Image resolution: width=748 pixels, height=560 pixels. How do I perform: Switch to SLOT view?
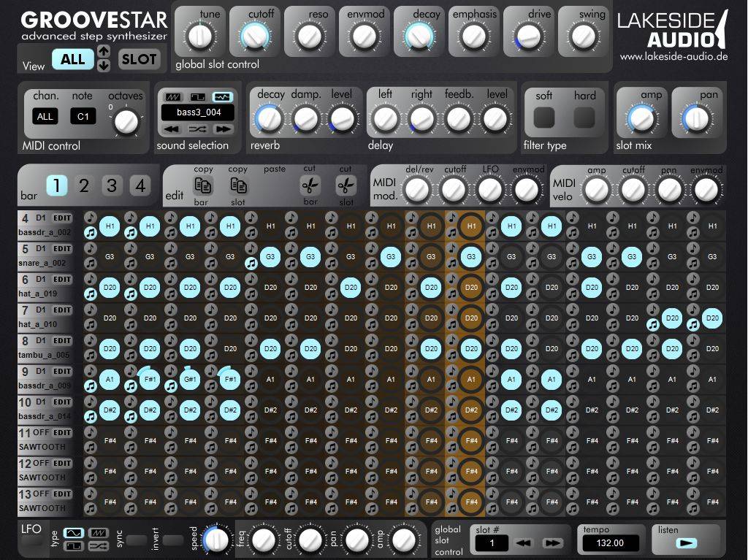139,59
